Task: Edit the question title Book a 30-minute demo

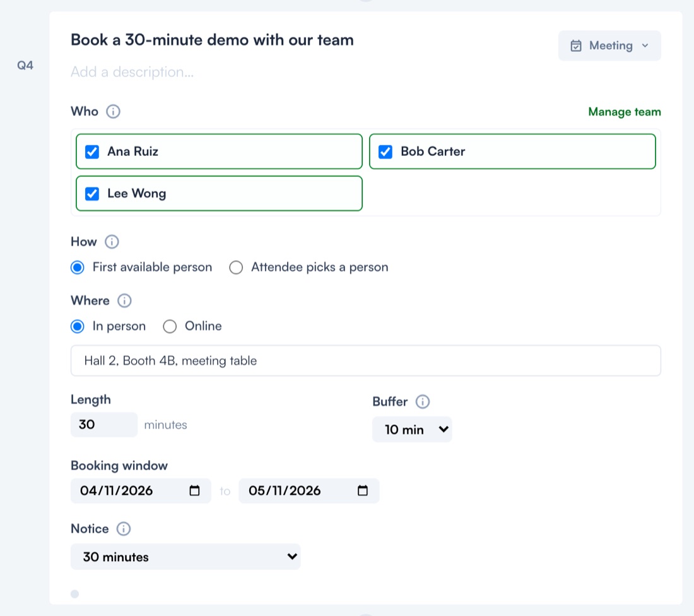Action: pyautogui.click(x=212, y=40)
